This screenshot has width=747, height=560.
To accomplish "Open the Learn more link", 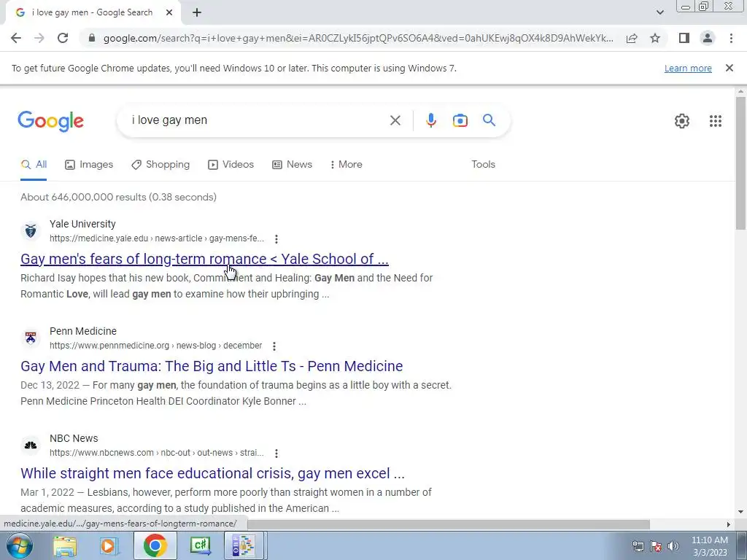I will (x=688, y=68).
